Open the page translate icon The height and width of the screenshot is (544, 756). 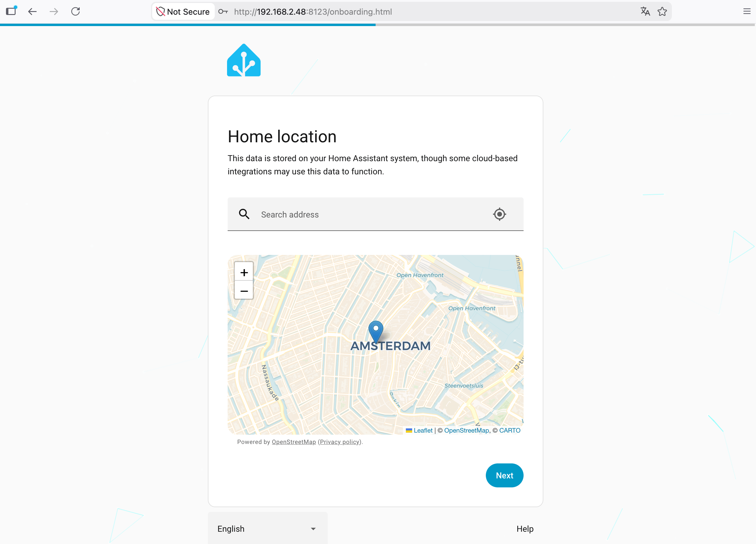(x=645, y=12)
